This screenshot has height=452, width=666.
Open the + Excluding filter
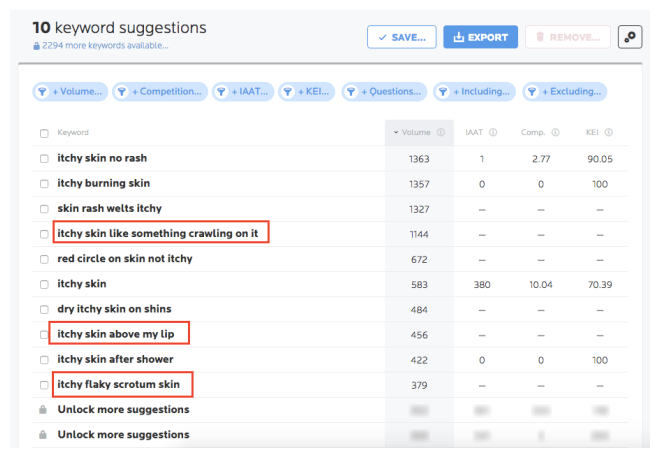click(565, 92)
